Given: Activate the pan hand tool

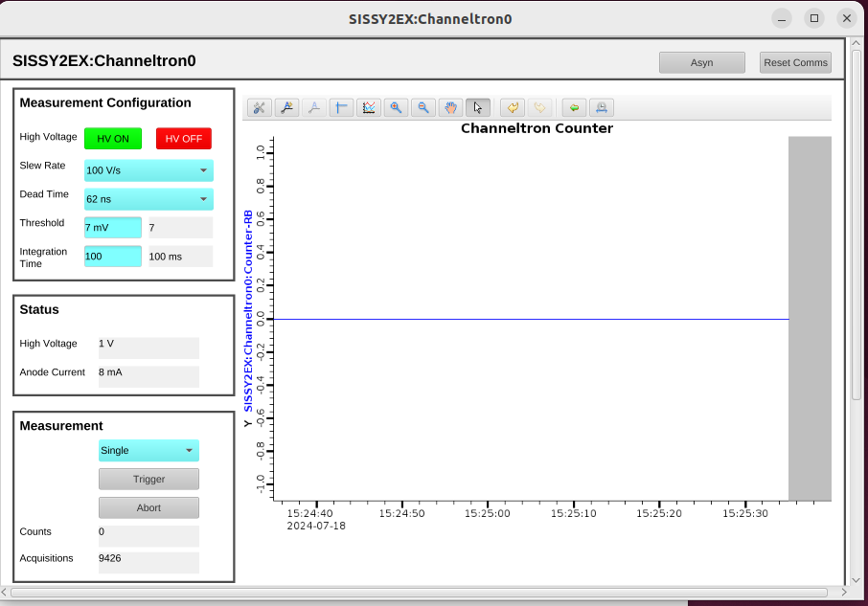Looking at the screenshot, I should click(x=450, y=107).
